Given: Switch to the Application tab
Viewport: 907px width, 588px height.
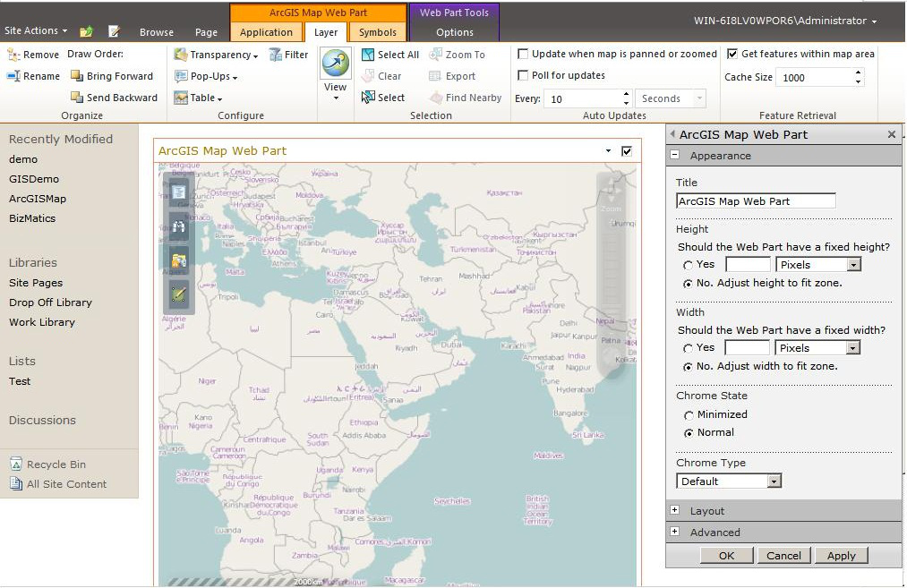Looking at the screenshot, I should point(266,32).
